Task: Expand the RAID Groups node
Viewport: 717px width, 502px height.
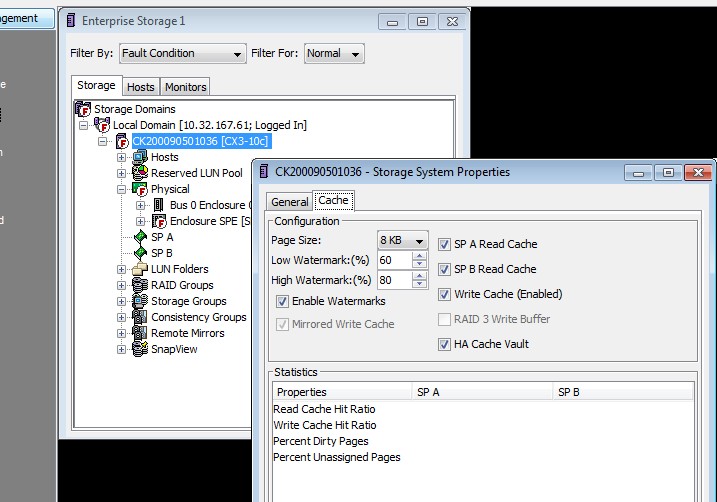Action: tap(121, 285)
